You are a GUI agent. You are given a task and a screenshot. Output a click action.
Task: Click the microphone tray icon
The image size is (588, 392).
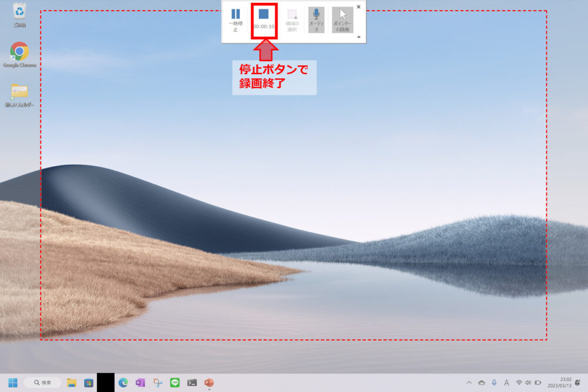[495, 383]
